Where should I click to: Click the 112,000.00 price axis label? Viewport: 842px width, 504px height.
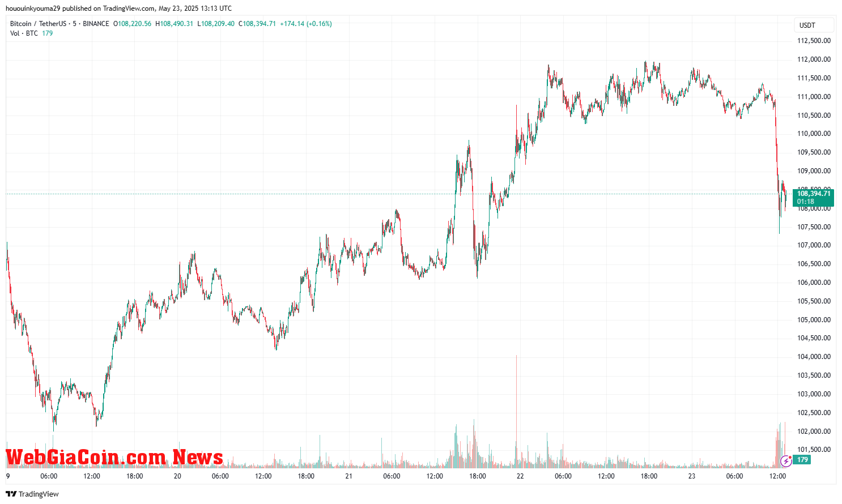click(x=814, y=59)
